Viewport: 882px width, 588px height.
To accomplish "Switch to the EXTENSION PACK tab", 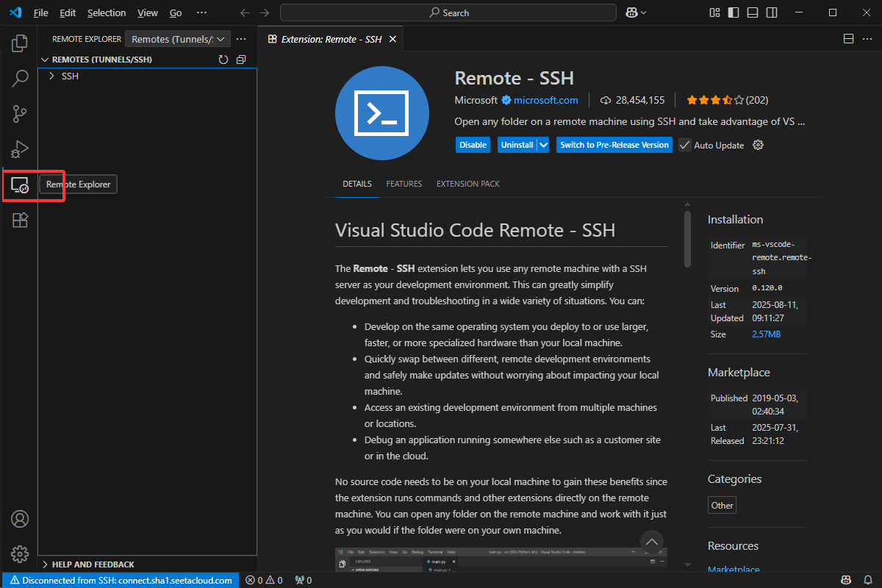I will pyautogui.click(x=468, y=184).
